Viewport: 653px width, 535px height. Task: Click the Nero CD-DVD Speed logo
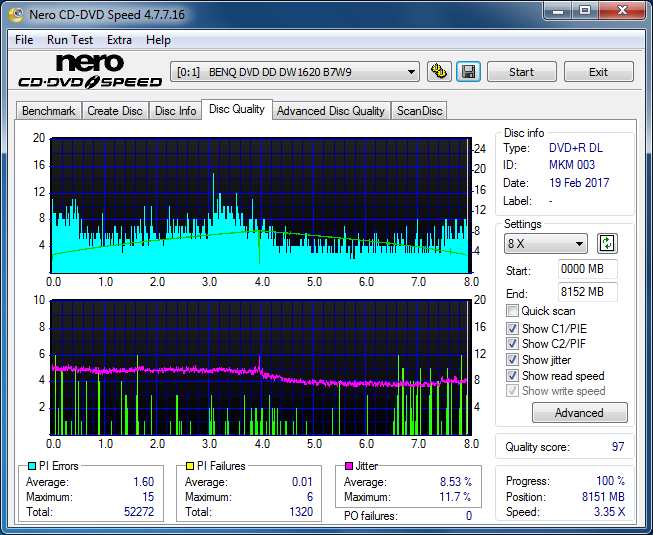pyautogui.click(x=90, y=71)
